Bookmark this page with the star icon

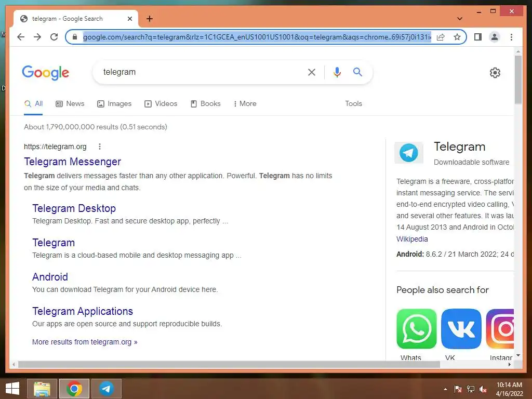coord(457,37)
